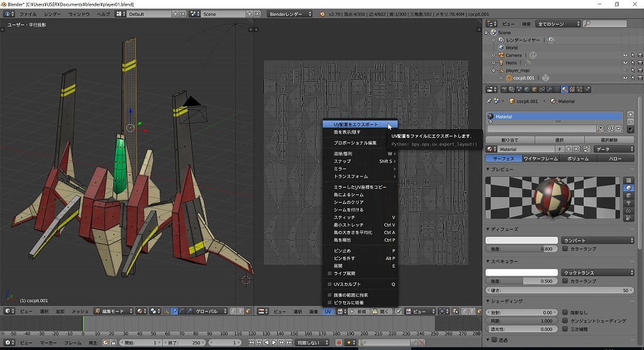This screenshot has width=644, height=350.
Task: Choose UV配置をエクスポート from the UV menu
Action: [356, 125]
